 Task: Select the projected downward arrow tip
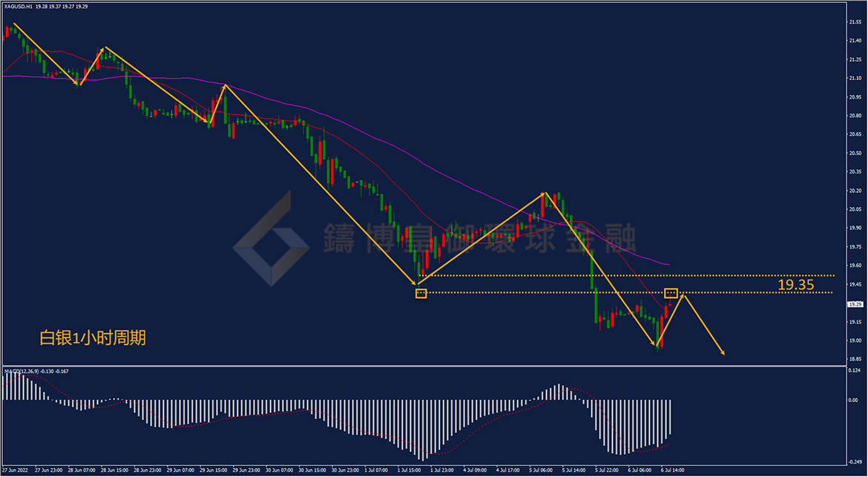(723, 352)
